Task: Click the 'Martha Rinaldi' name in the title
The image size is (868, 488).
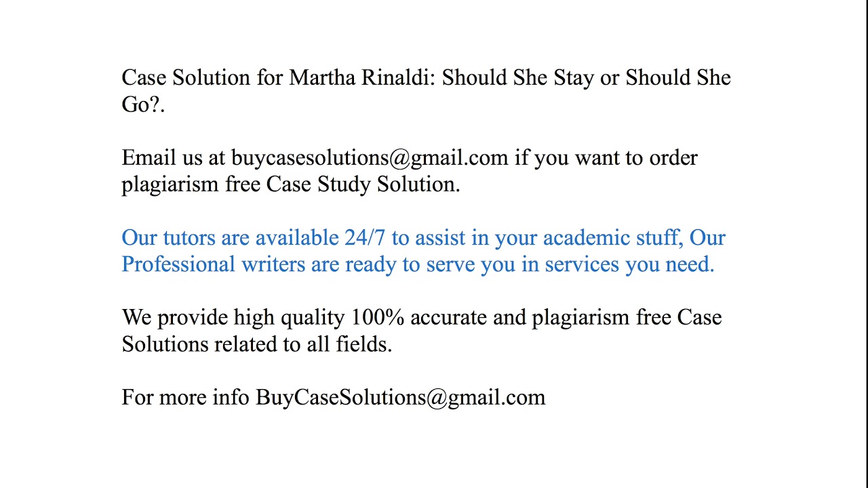Action: 362,78
